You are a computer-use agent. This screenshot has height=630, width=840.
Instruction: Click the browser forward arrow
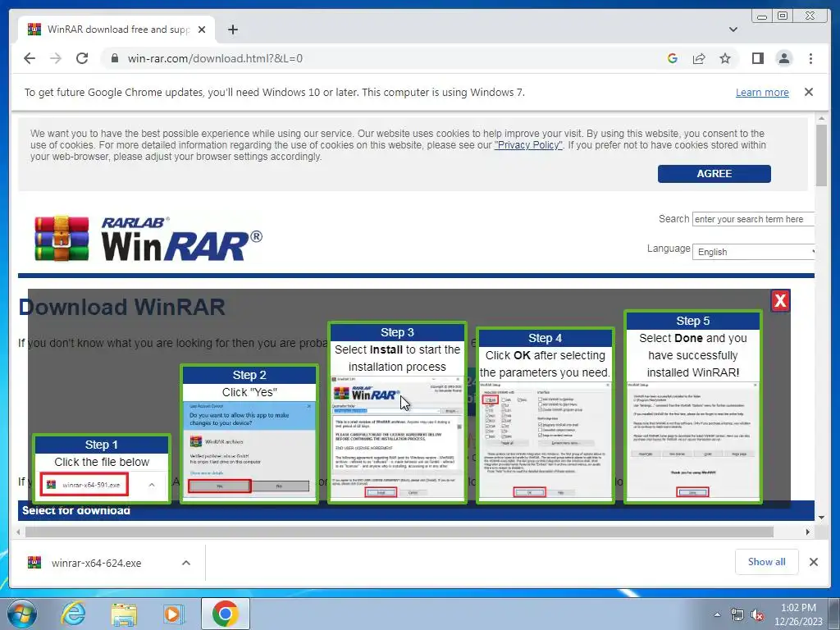(56, 58)
